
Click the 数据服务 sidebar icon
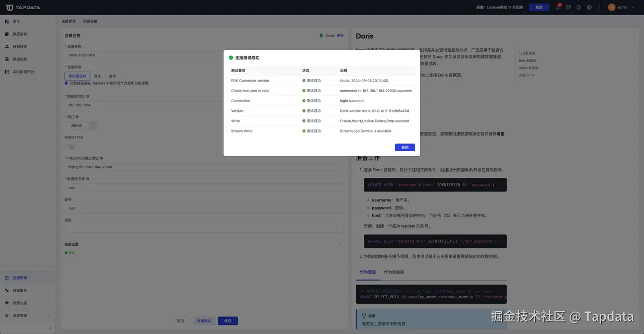tap(7, 290)
